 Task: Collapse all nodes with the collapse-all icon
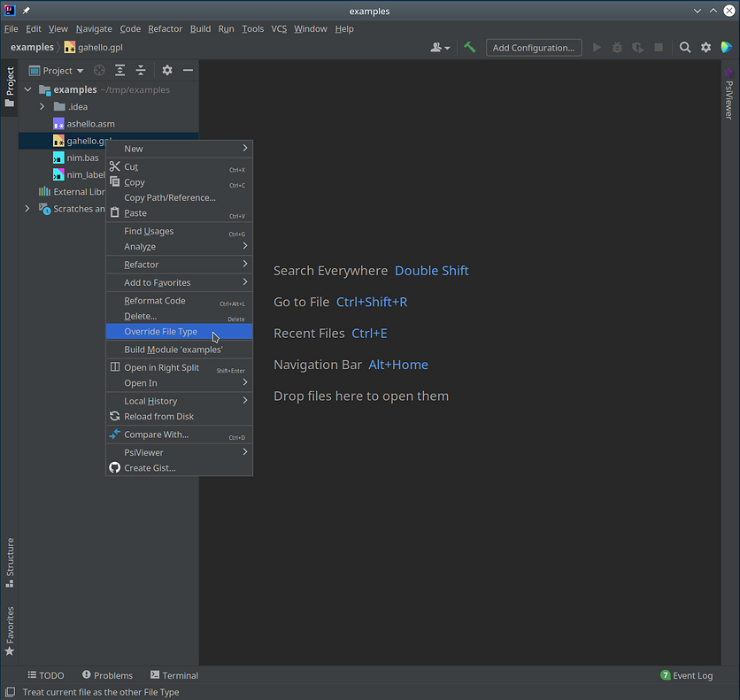[140, 70]
